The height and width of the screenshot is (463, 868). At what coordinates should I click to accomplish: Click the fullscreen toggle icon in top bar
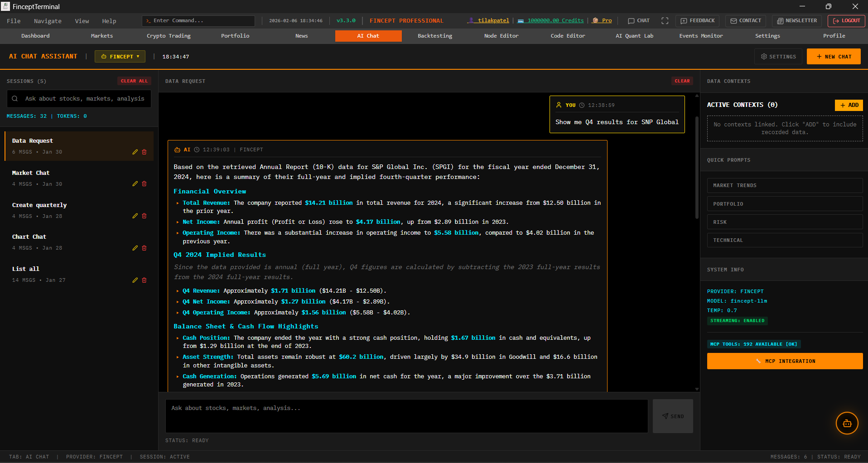point(665,21)
